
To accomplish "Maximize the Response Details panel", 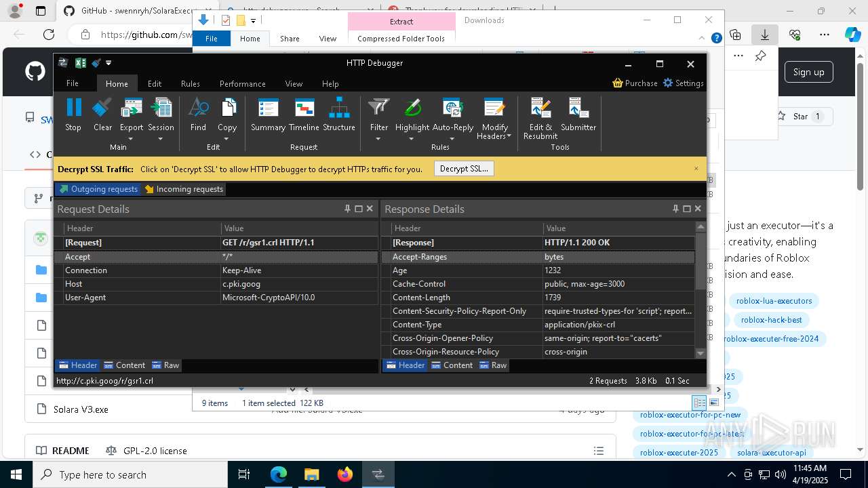I will pyautogui.click(x=686, y=209).
